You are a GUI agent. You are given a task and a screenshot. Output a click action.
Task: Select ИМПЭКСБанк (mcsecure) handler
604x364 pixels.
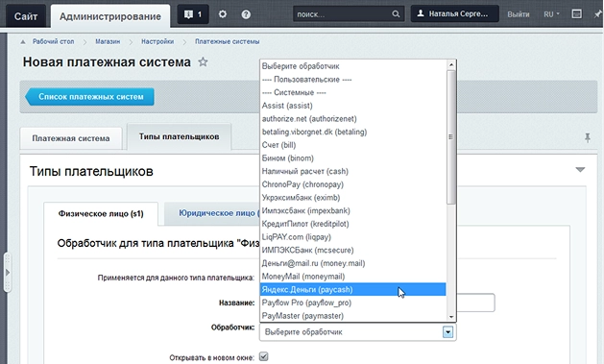click(353, 250)
